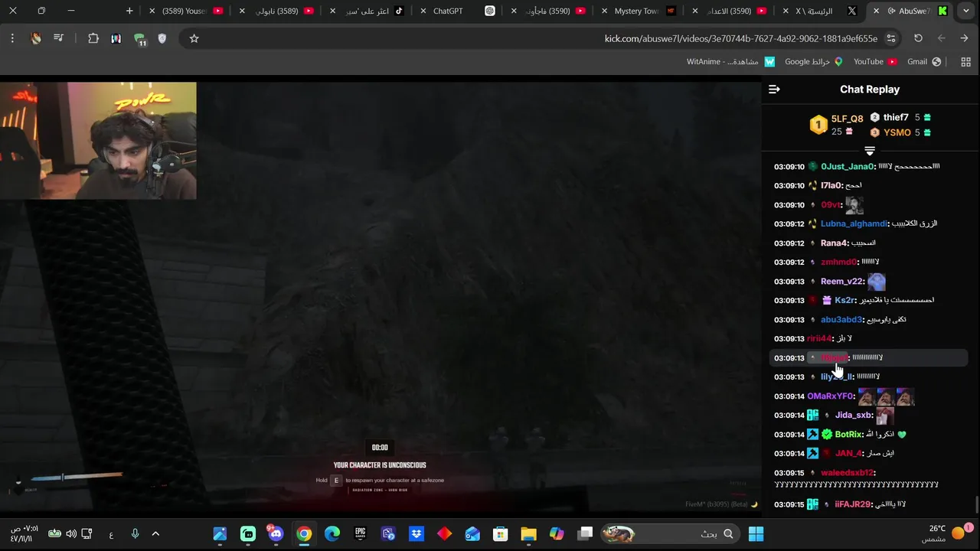Show hidden system tray icons

tap(155, 533)
